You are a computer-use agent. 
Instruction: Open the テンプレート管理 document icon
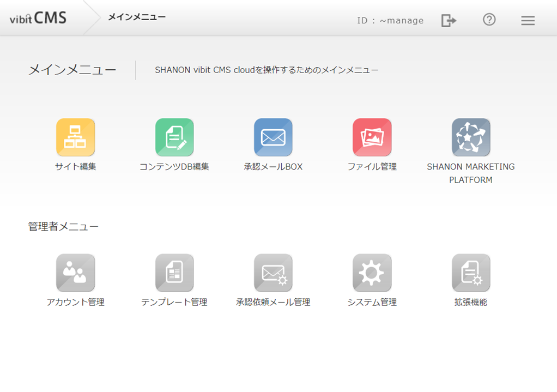click(x=173, y=273)
